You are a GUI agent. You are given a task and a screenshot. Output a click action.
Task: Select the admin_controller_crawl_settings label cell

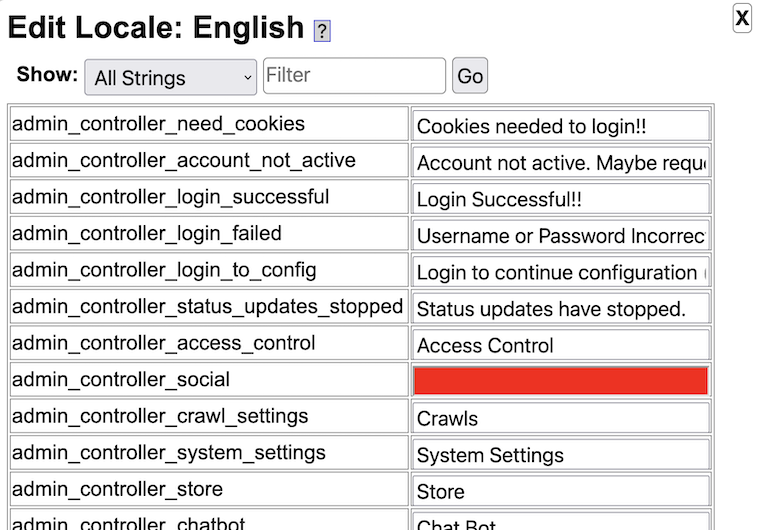pyautogui.click(x=209, y=416)
